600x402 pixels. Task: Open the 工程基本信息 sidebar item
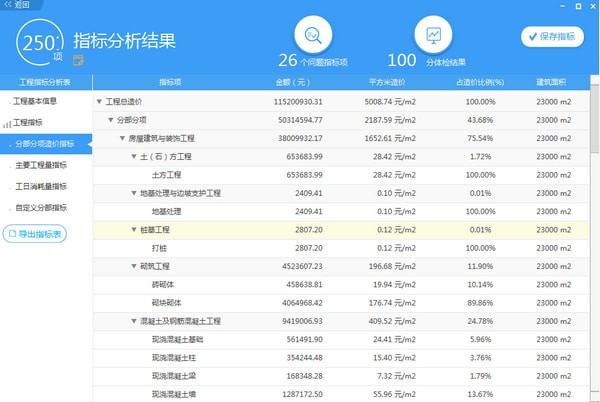coord(41,101)
